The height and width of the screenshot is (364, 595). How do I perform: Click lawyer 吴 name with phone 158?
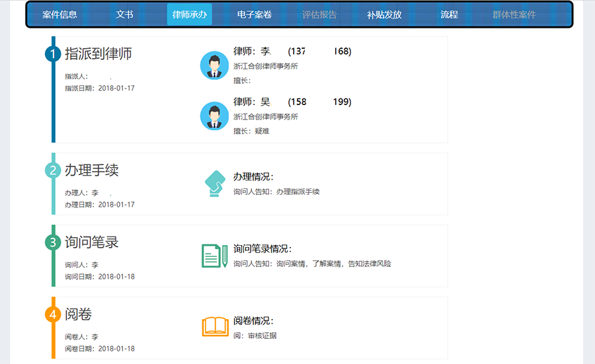[292, 102]
